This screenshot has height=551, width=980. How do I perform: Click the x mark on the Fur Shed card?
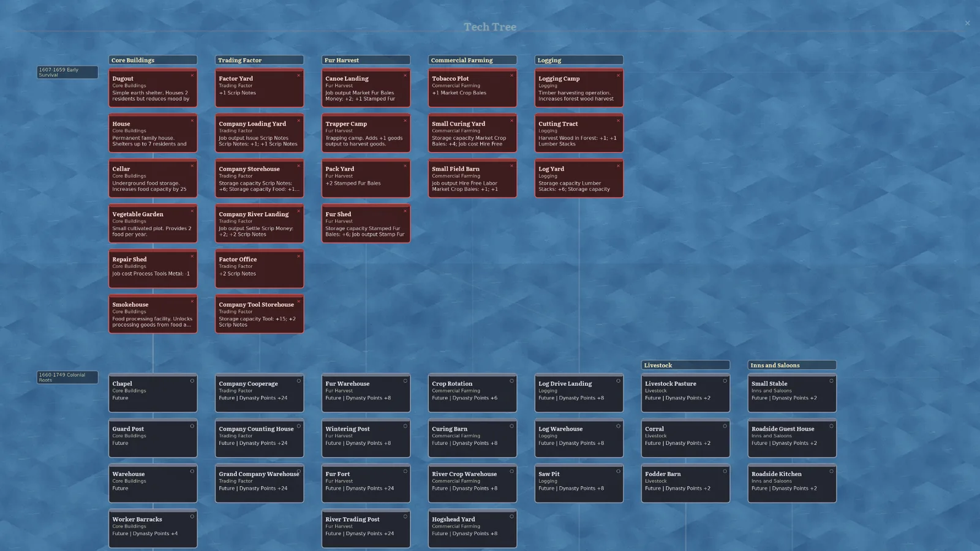405,211
